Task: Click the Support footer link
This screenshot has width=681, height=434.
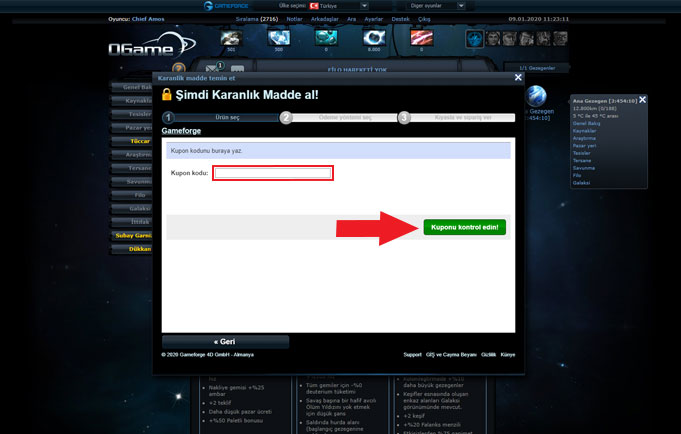Action: point(412,354)
